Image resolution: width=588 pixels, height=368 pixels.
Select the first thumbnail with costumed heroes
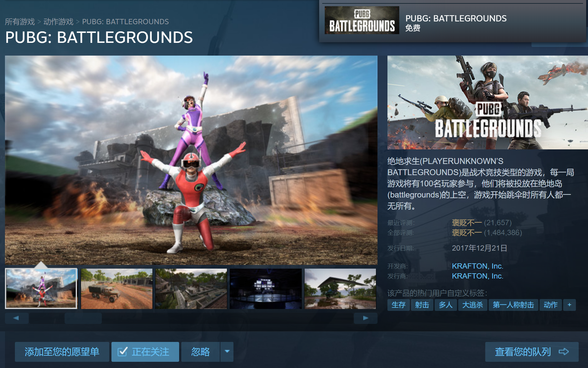pos(41,288)
